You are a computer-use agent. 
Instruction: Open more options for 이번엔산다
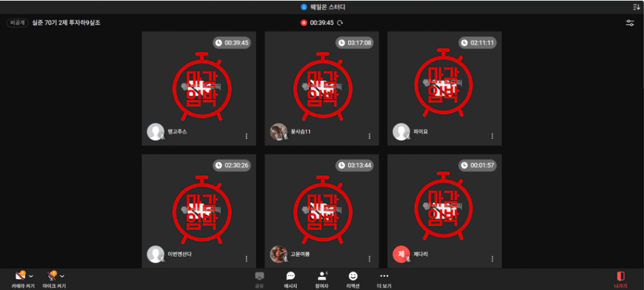pyautogui.click(x=246, y=259)
